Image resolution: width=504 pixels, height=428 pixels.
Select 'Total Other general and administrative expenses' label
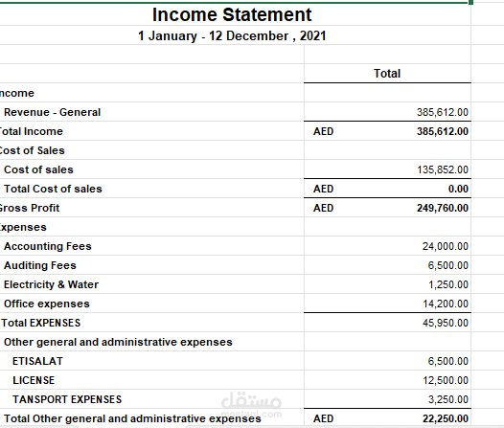coord(132,418)
